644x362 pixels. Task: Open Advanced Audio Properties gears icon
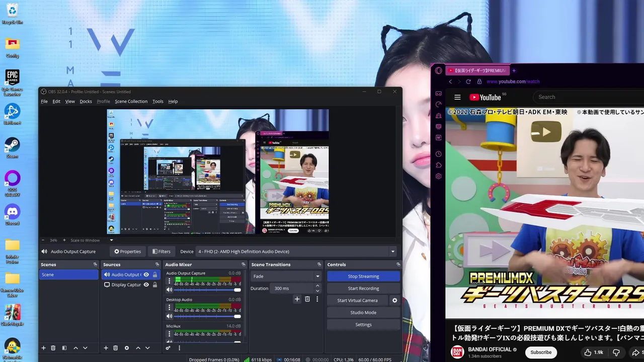168,348
